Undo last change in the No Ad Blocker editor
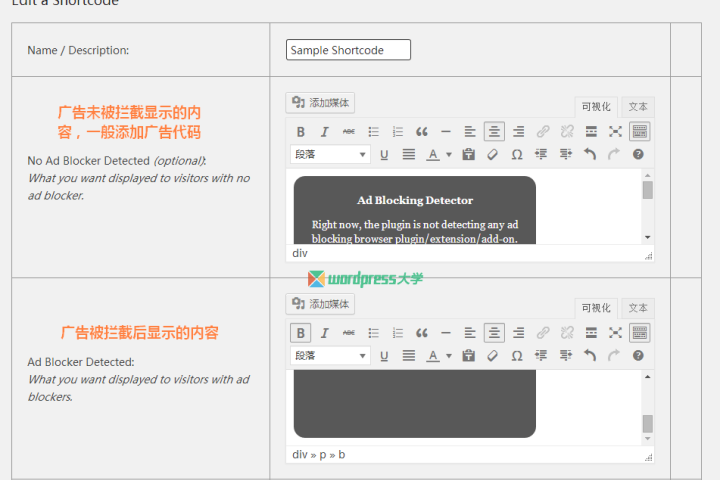Viewport: 720px width, 480px height. 590,154
